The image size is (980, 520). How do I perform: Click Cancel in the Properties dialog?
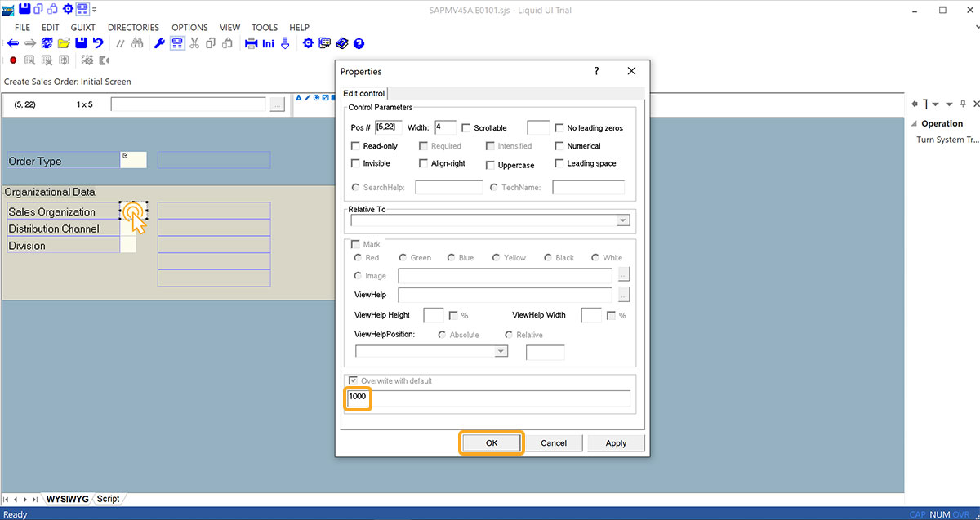[554, 442]
